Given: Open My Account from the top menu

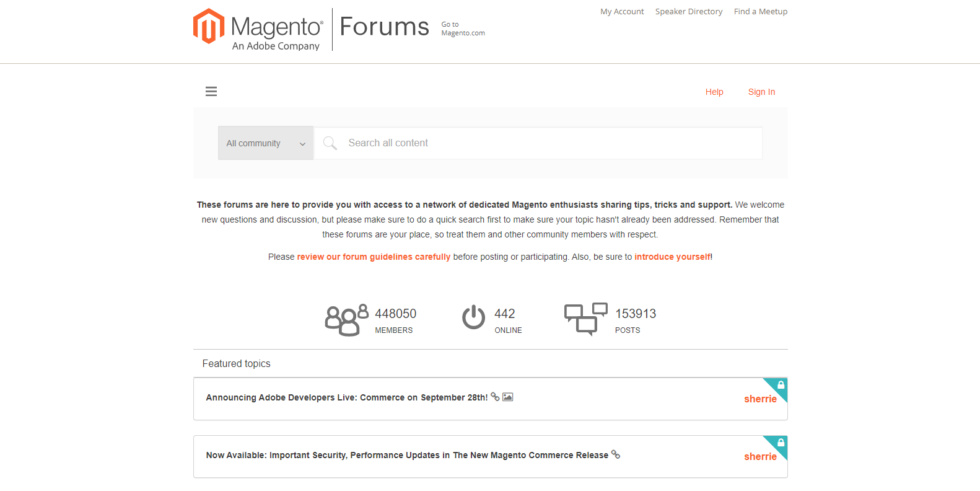Looking at the screenshot, I should pos(622,12).
